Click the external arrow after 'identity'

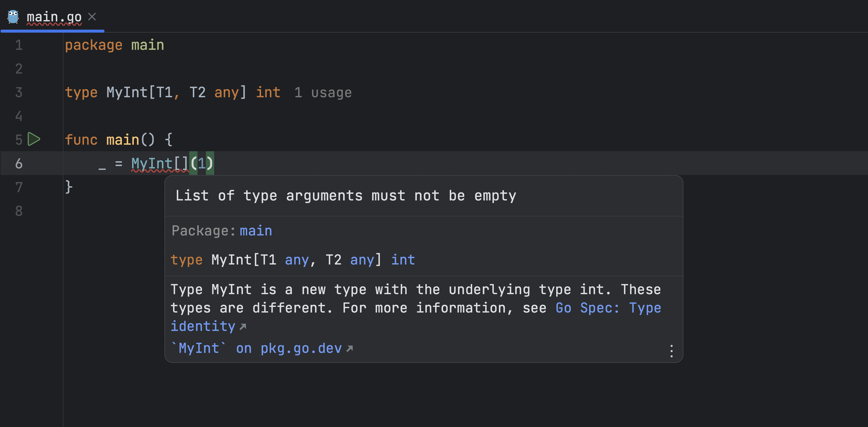(243, 327)
